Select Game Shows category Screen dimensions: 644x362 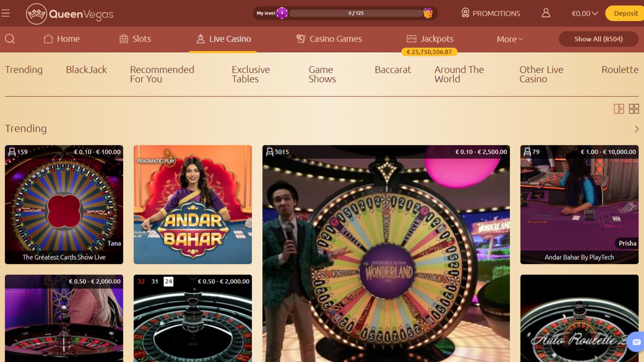click(x=322, y=74)
